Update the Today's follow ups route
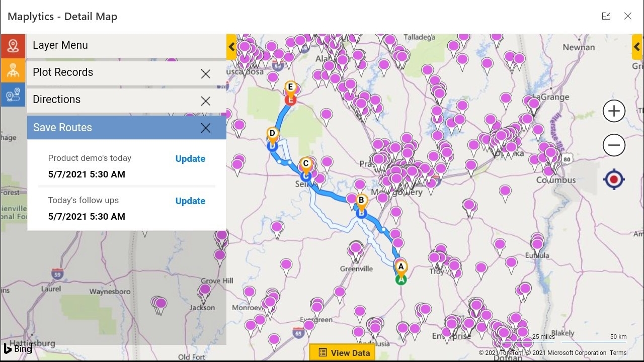 [190, 201]
